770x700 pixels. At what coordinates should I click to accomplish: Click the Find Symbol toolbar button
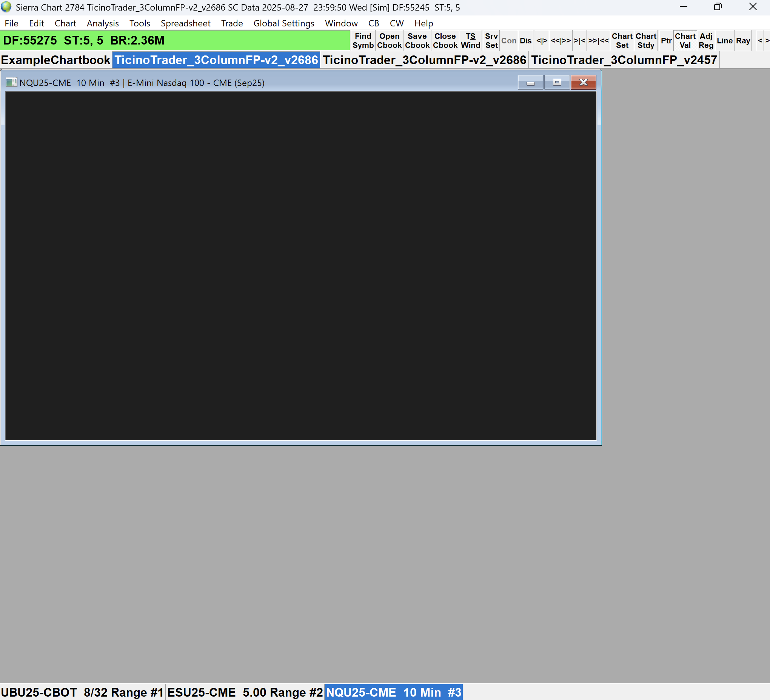coord(362,40)
